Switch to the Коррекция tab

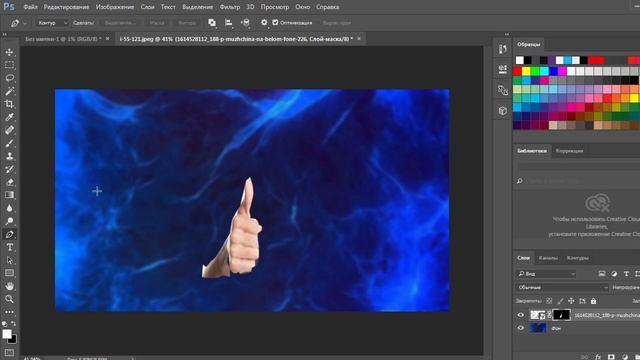(x=569, y=151)
